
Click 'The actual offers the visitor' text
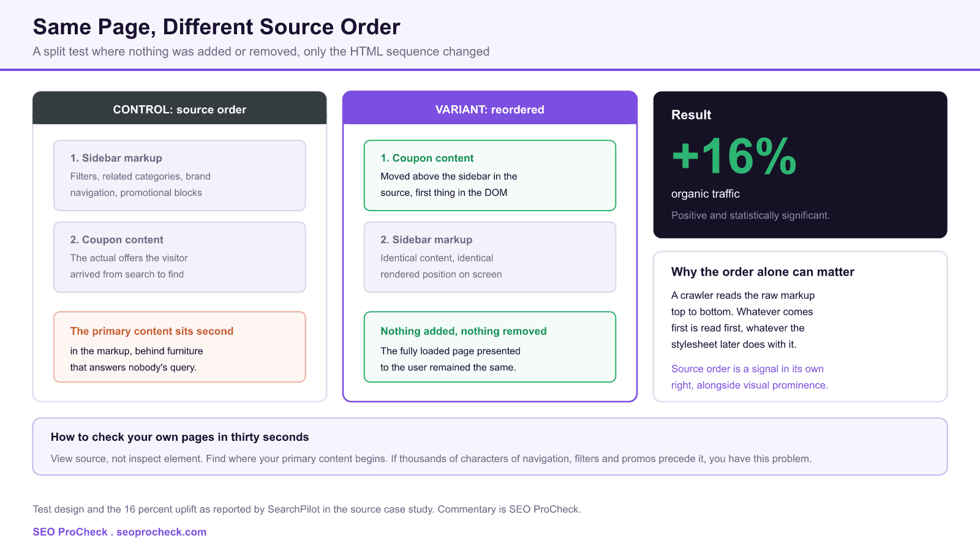(x=129, y=258)
